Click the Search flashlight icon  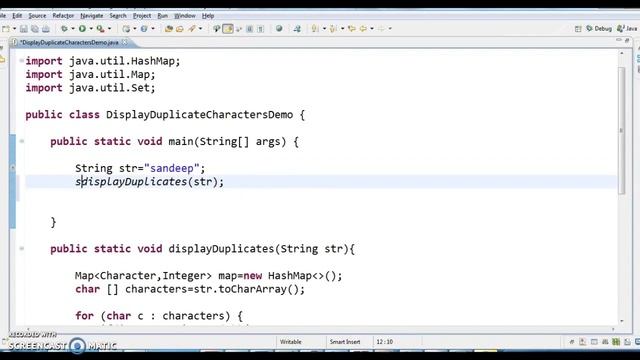(191, 29)
